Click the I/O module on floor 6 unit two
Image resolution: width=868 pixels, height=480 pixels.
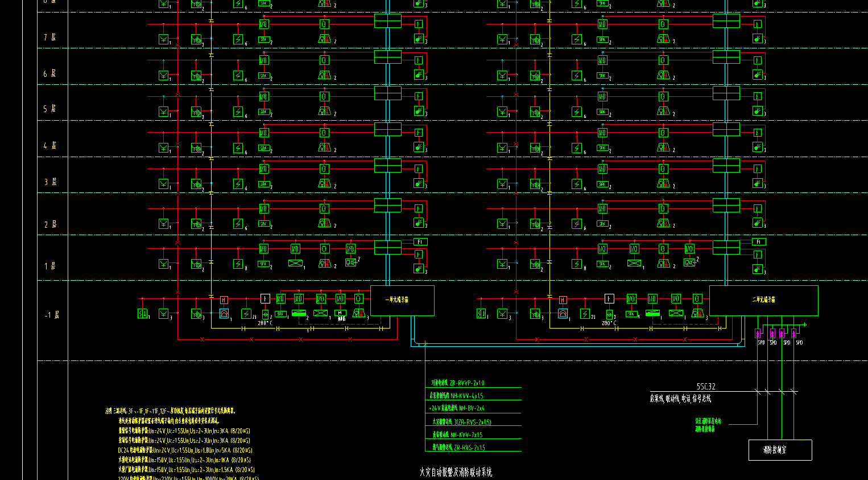tap(602, 60)
